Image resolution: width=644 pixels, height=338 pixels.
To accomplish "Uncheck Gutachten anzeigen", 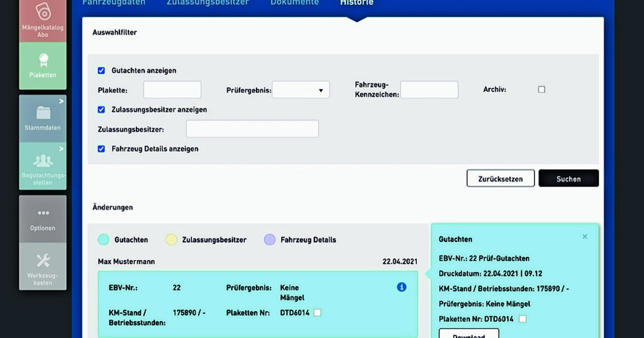I will (x=101, y=70).
